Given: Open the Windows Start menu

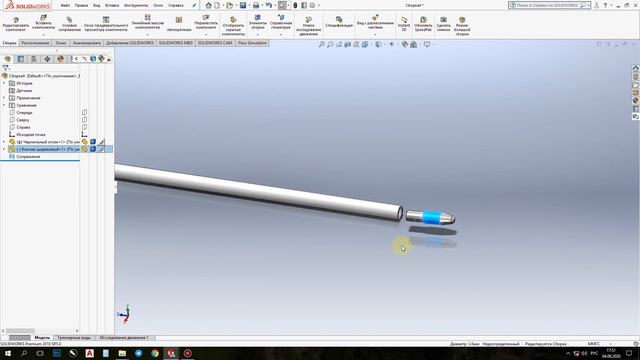Looking at the screenshot, I should click(x=7, y=353).
